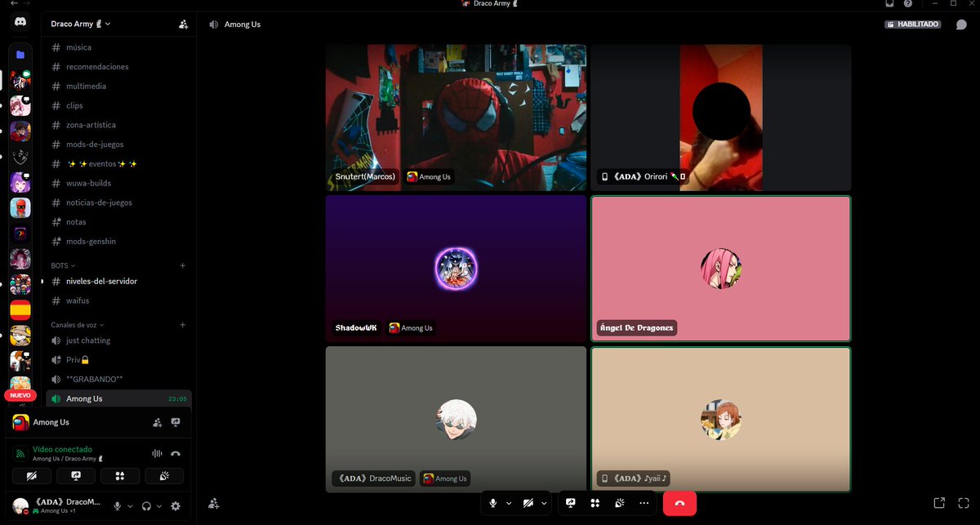Open inbox icon in the title bar

(889, 4)
